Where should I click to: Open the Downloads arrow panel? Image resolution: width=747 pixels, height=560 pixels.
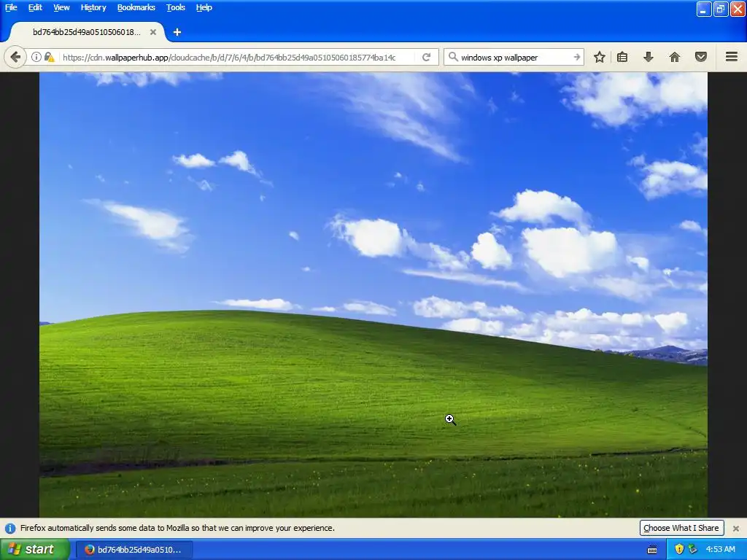tap(649, 57)
